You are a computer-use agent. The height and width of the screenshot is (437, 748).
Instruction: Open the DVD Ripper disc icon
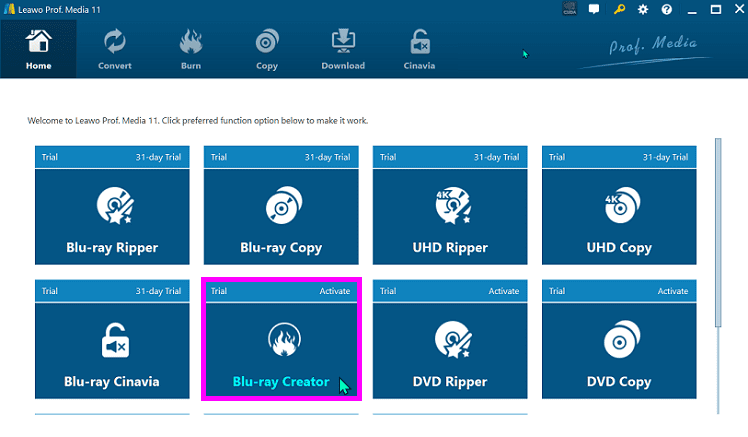[453, 340]
